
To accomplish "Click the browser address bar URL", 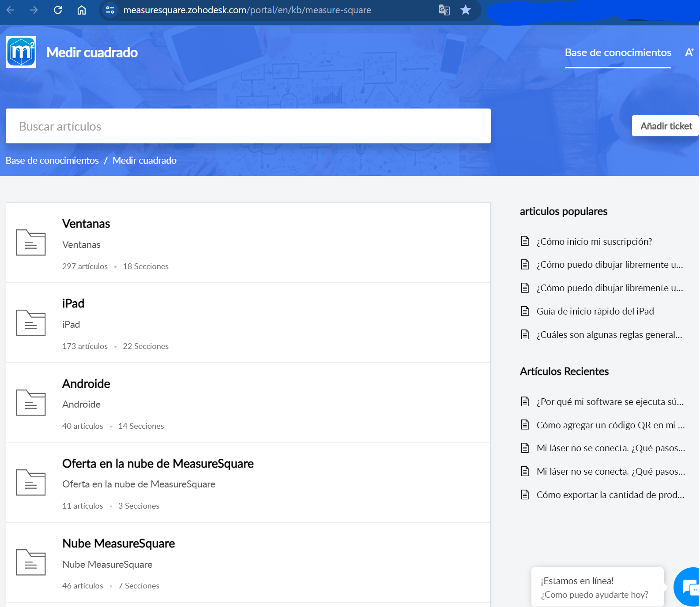I will pos(247,10).
